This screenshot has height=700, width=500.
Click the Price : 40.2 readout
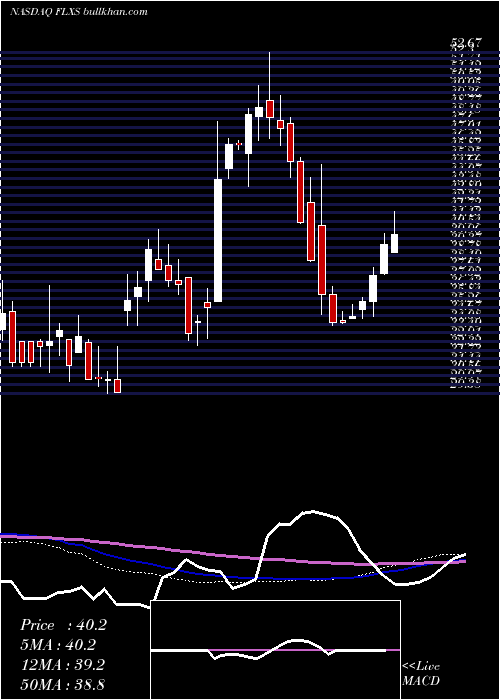pyautogui.click(x=63, y=625)
